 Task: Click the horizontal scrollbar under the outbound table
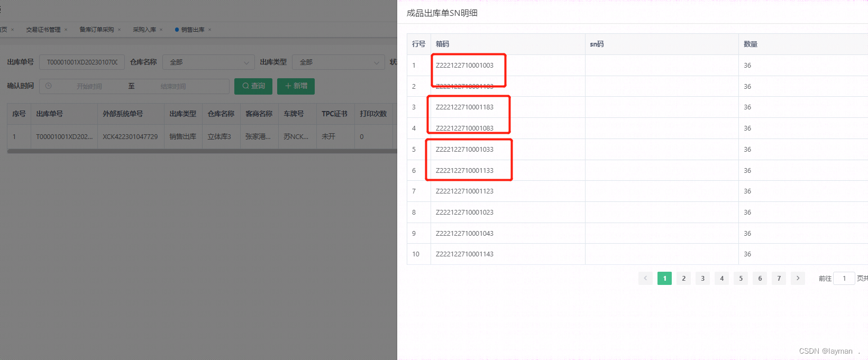point(202,151)
